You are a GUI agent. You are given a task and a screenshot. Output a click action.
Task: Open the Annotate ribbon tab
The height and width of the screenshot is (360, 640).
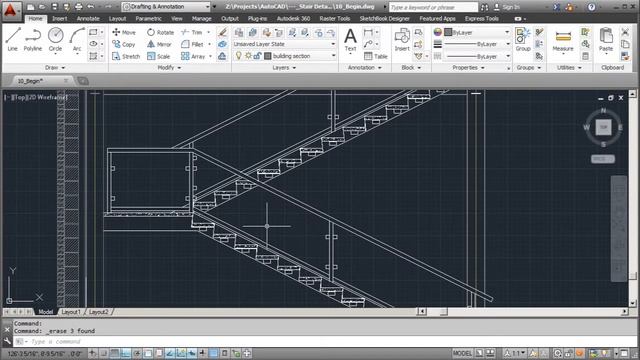[88, 19]
